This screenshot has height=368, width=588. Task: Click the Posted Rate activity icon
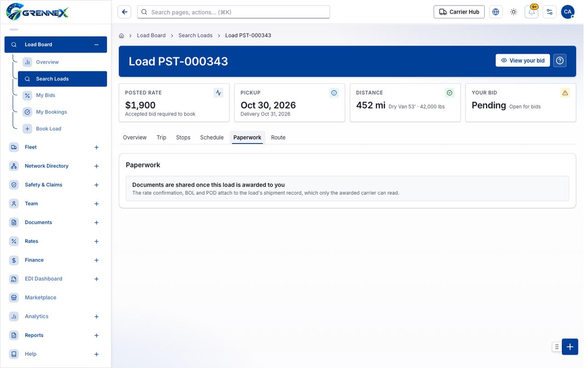[219, 93]
